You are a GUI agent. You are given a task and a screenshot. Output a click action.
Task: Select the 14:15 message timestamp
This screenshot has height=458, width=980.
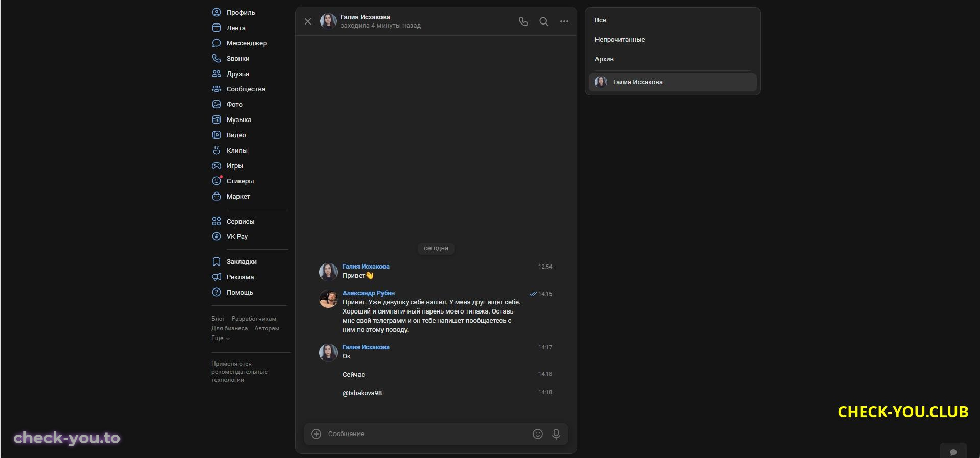point(545,294)
